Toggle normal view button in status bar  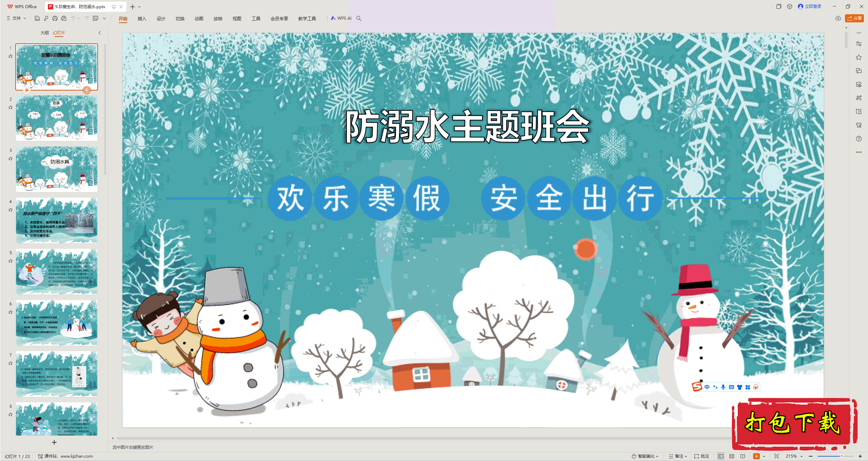(x=721, y=456)
